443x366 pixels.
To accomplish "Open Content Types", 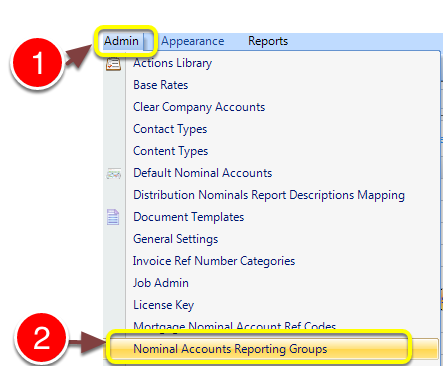I will 170,151.
